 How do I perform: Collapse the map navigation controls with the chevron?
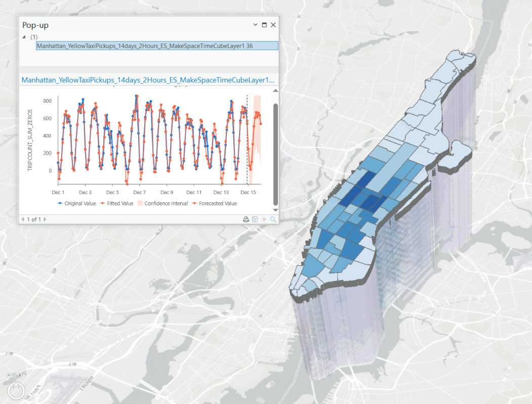(x=9, y=375)
